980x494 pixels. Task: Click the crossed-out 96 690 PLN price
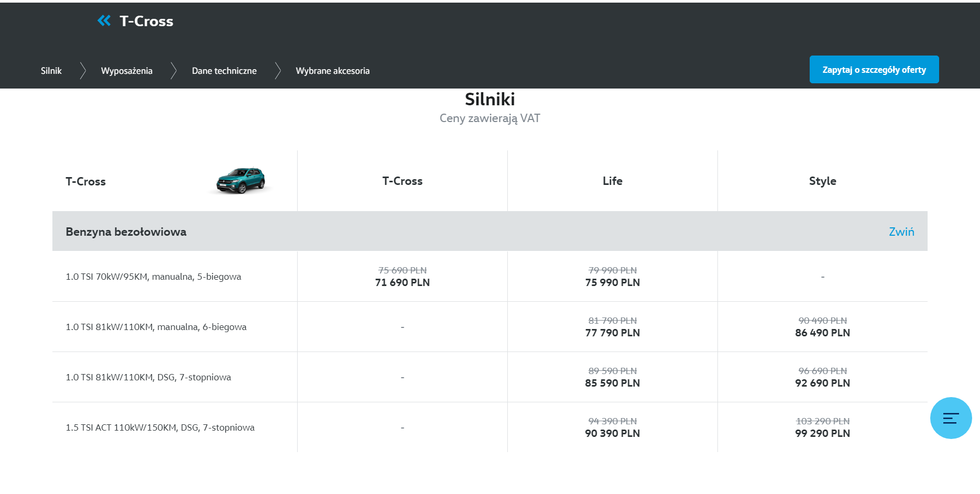823,371
